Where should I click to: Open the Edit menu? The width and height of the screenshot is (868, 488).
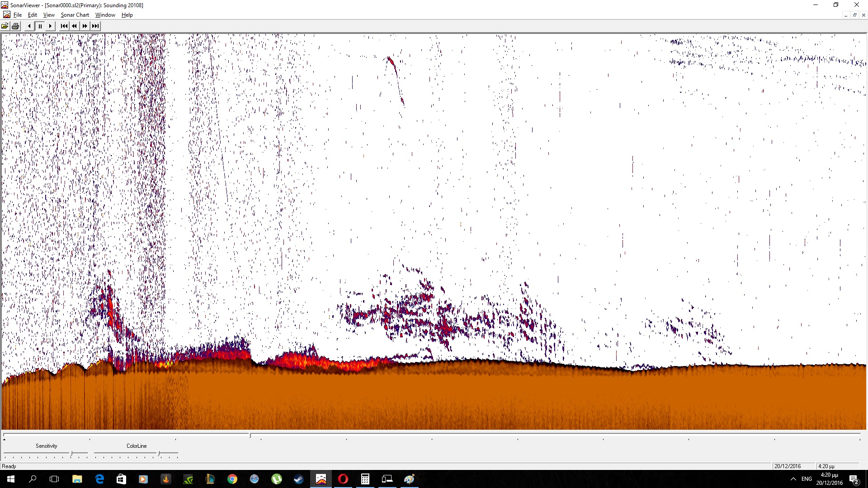pyautogui.click(x=33, y=15)
